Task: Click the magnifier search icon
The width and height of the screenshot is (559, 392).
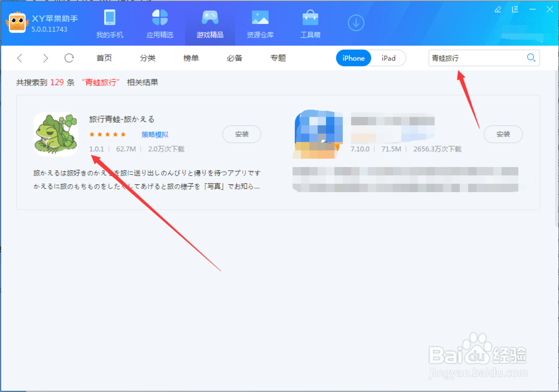Action: (531, 58)
